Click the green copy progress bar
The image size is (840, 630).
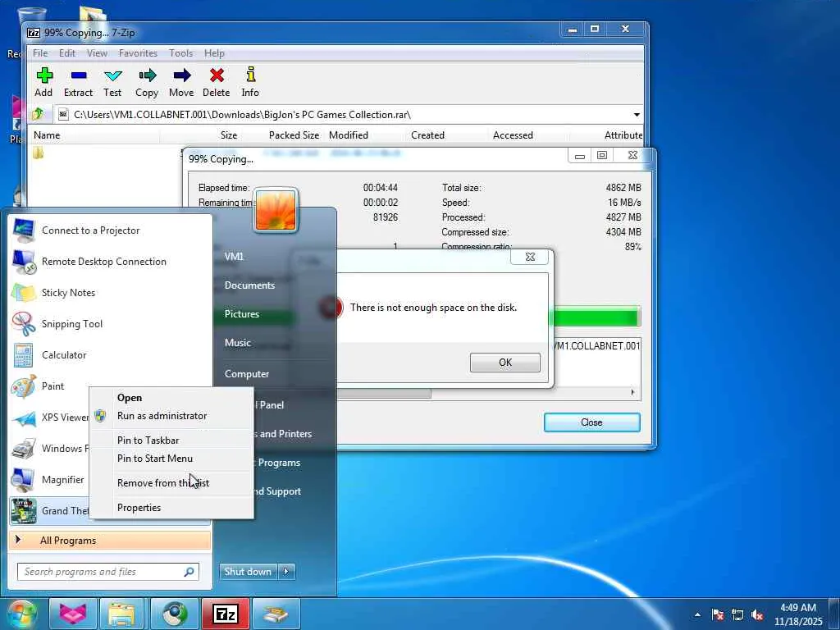pyautogui.click(x=595, y=317)
